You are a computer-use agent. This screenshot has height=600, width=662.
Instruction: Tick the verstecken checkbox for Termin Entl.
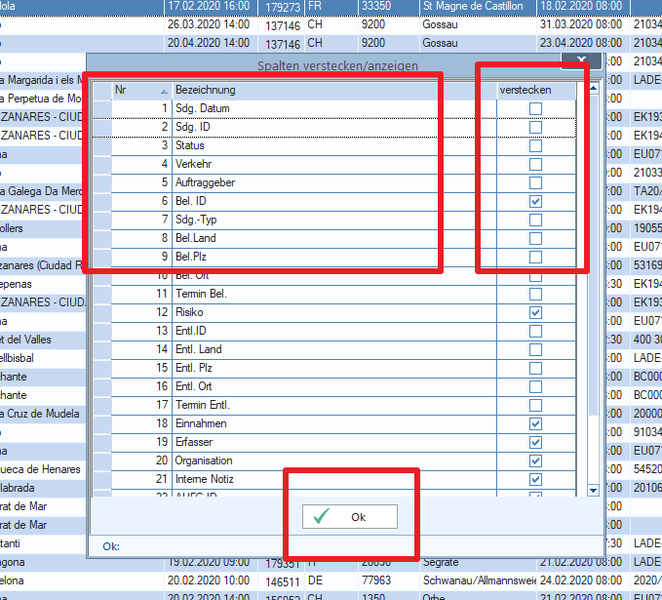point(535,405)
